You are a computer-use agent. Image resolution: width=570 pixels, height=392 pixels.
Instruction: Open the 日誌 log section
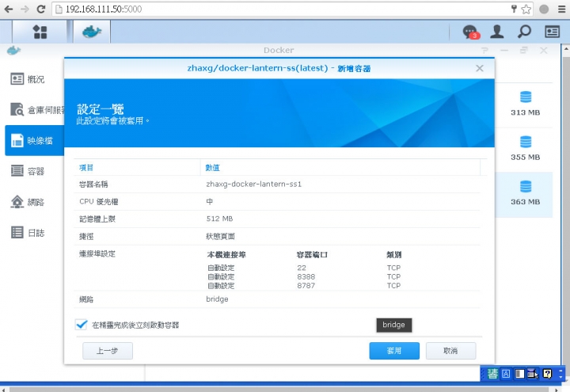28,233
